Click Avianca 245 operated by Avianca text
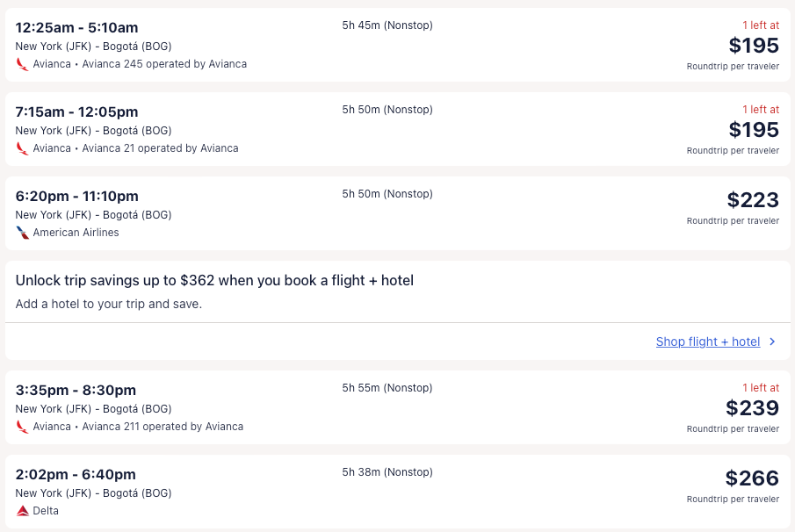 pos(164,64)
